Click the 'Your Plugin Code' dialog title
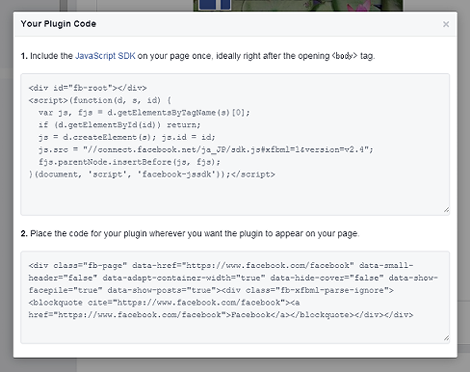The image size is (470, 372). pos(58,24)
